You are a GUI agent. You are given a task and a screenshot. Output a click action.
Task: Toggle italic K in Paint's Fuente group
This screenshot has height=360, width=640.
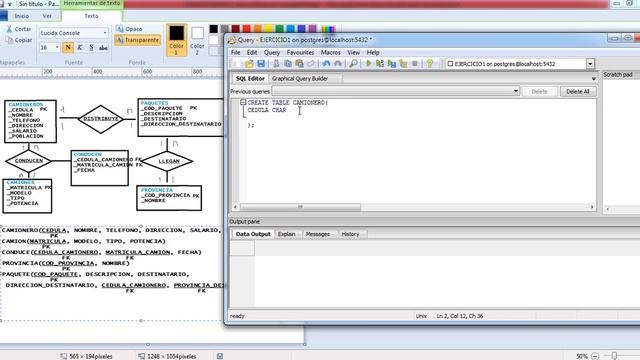[80, 48]
